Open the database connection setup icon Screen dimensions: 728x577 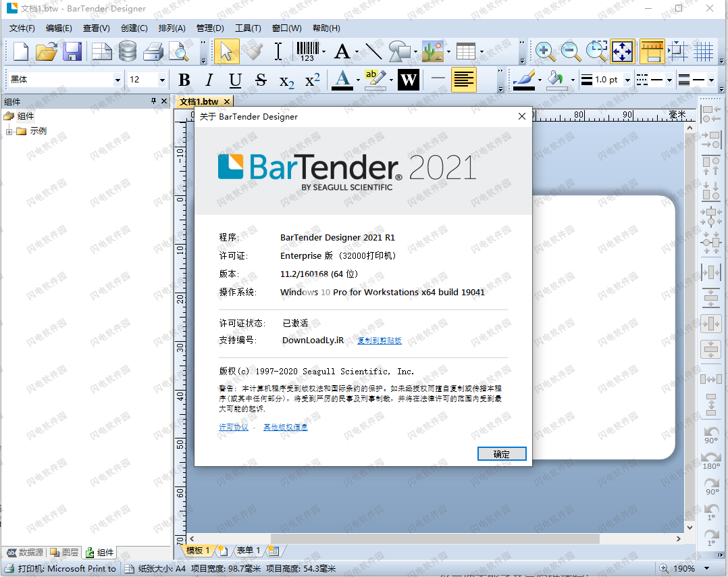(127, 51)
